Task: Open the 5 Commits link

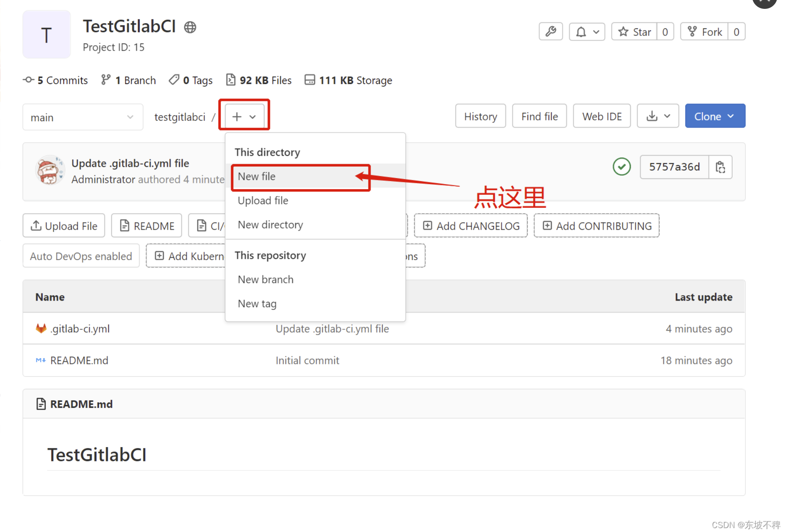Action: pos(55,80)
